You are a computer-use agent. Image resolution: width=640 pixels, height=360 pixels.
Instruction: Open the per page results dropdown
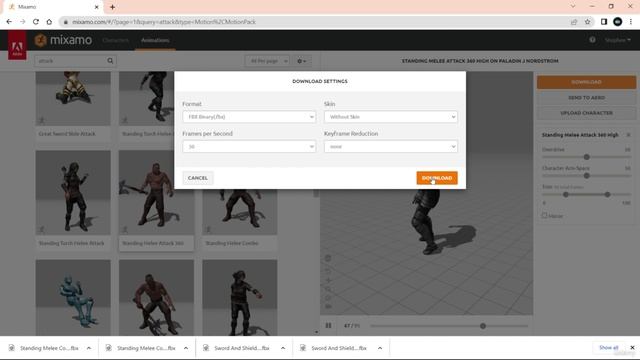click(267, 61)
